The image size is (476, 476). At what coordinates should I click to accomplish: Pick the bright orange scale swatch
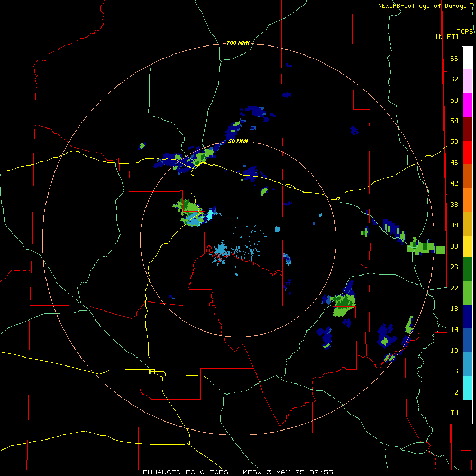[x=467, y=200]
